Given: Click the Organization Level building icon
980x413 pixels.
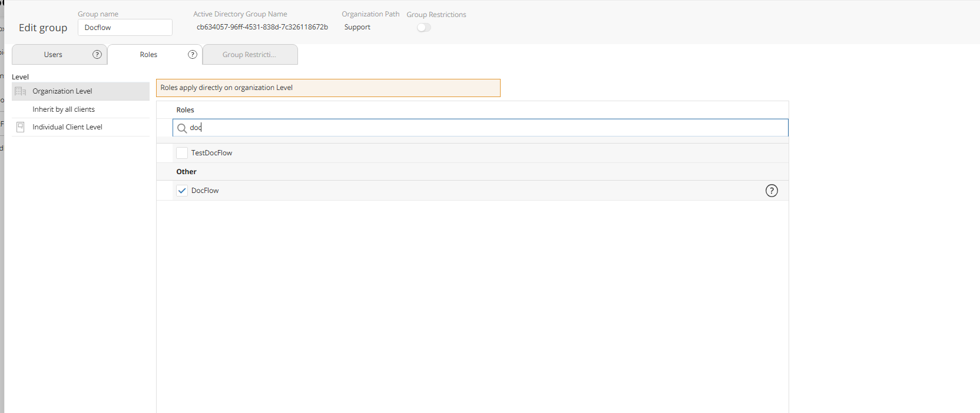Looking at the screenshot, I should [x=21, y=91].
